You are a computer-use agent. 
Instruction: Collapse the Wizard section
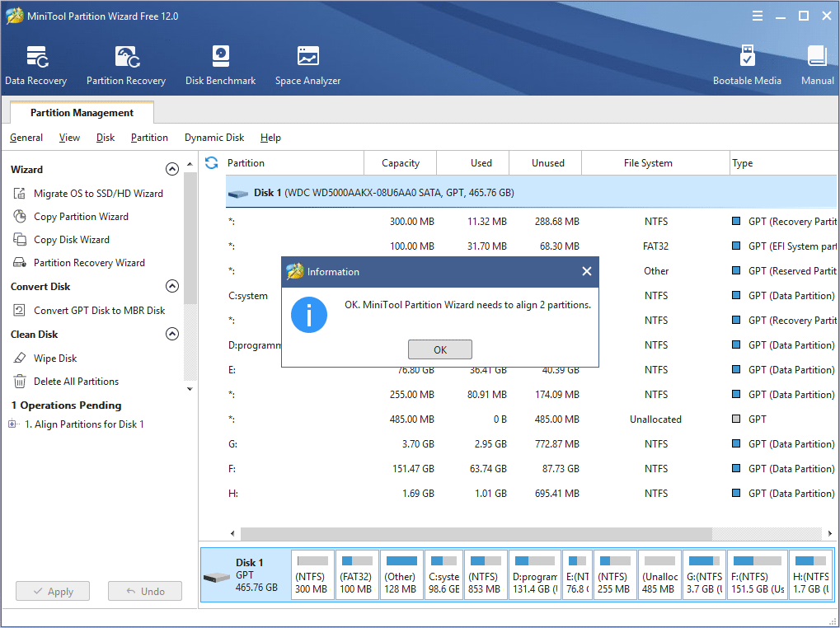(x=172, y=169)
